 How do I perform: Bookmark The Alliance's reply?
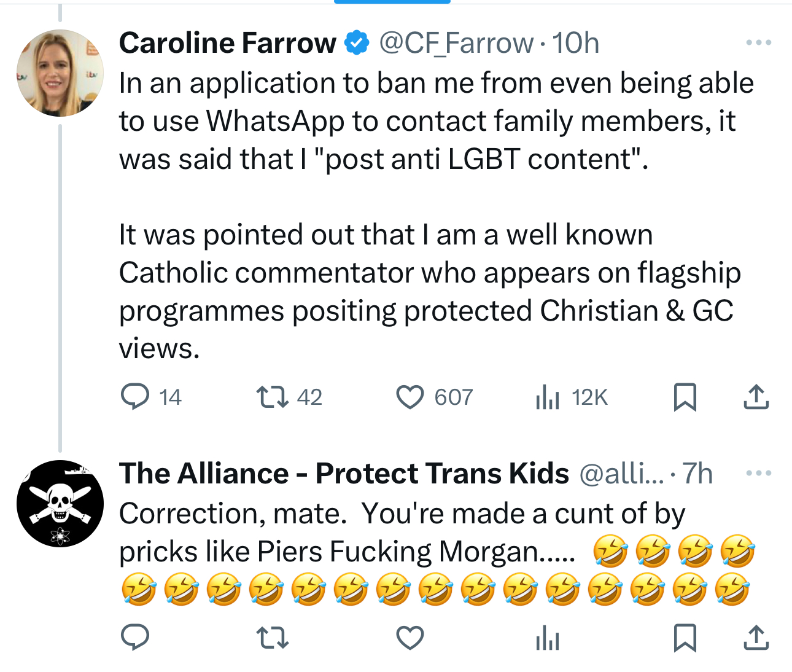pyautogui.click(x=685, y=638)
